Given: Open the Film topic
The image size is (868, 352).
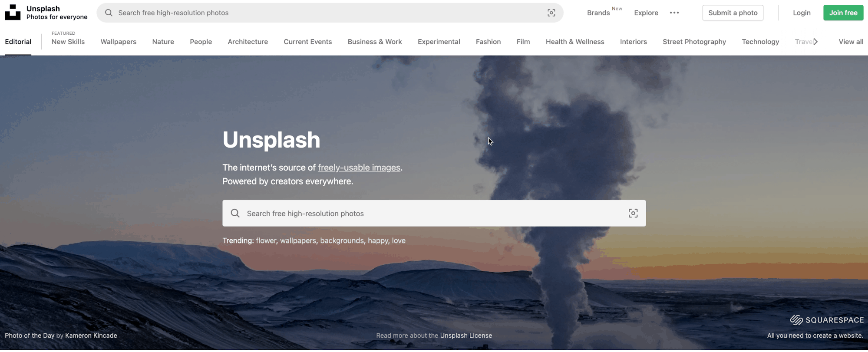Looking at the screenshot, I should 523,42.
